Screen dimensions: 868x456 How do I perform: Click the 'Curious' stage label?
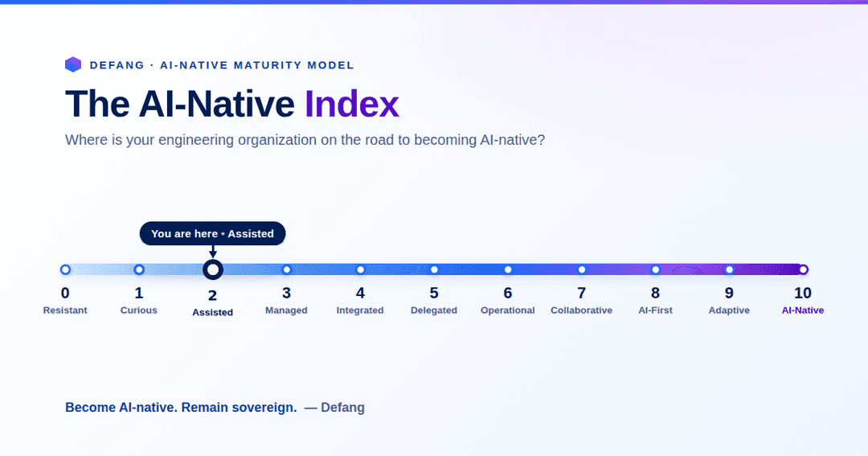pos(139,310)
